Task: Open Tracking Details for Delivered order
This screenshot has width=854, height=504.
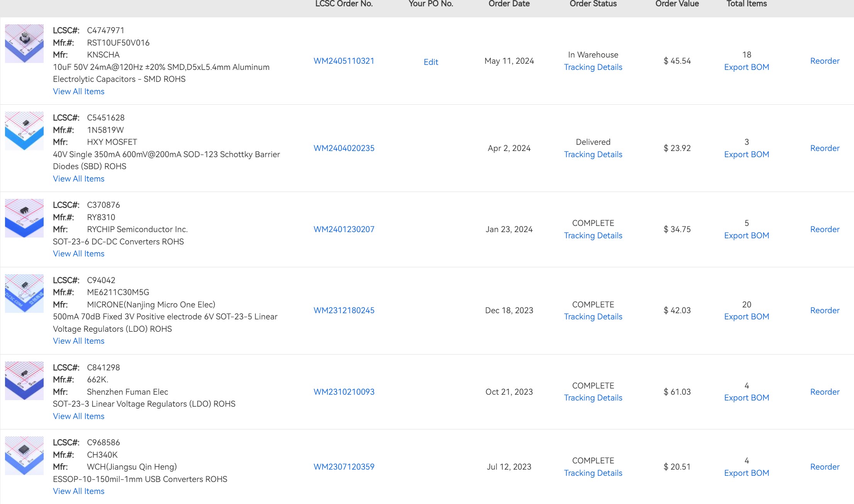Action: [593, 154]
